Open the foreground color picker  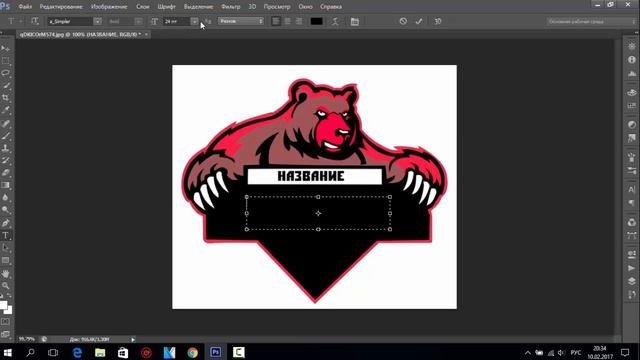(x=3, y=305)
